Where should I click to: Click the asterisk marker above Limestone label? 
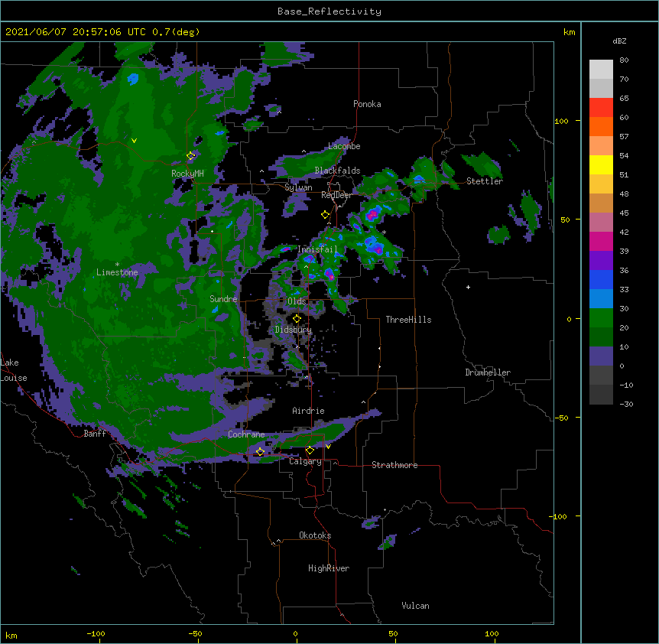pyautogui.click(x=117, y=265)
